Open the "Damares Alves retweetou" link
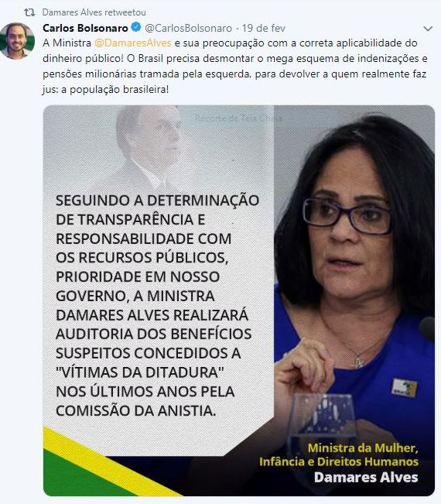441x504 pixels. click(94, 12)
